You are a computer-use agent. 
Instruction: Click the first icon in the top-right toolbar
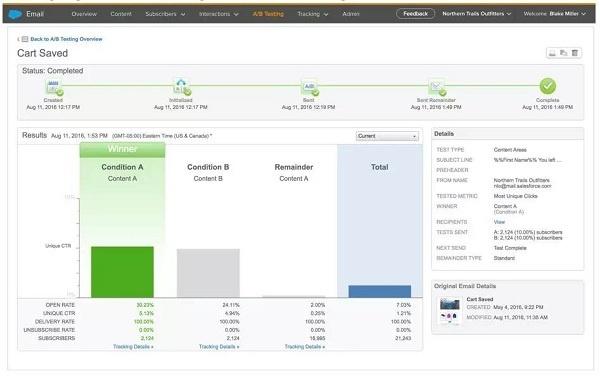point(552,53)
